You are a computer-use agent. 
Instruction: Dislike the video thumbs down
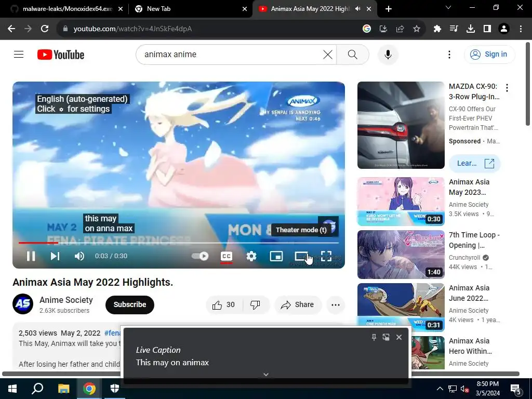[255, 305]
